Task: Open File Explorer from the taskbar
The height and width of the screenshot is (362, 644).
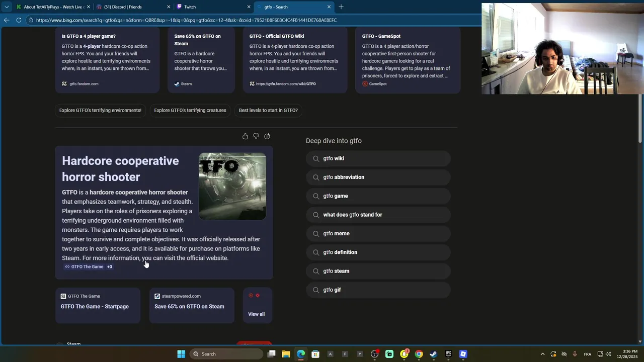Action: [286, 354]
